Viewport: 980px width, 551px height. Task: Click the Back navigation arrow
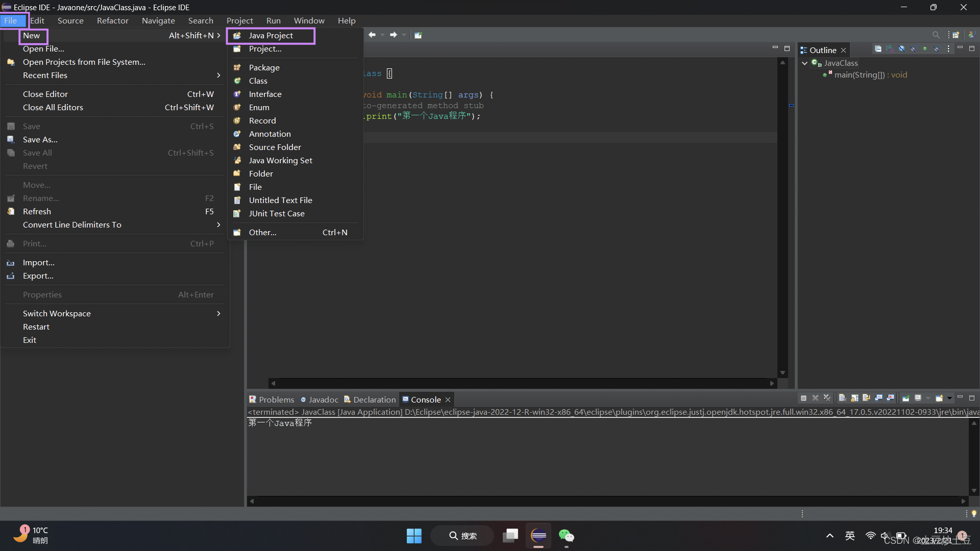(372, 35)
